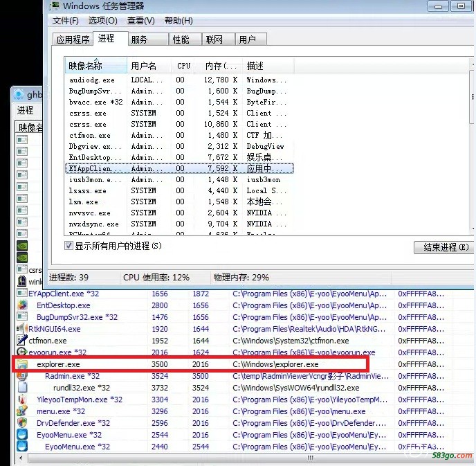Click the RtkNGUI64.exe speaker icon
This screenshot has width=476, height=466.
click(22, 328)
